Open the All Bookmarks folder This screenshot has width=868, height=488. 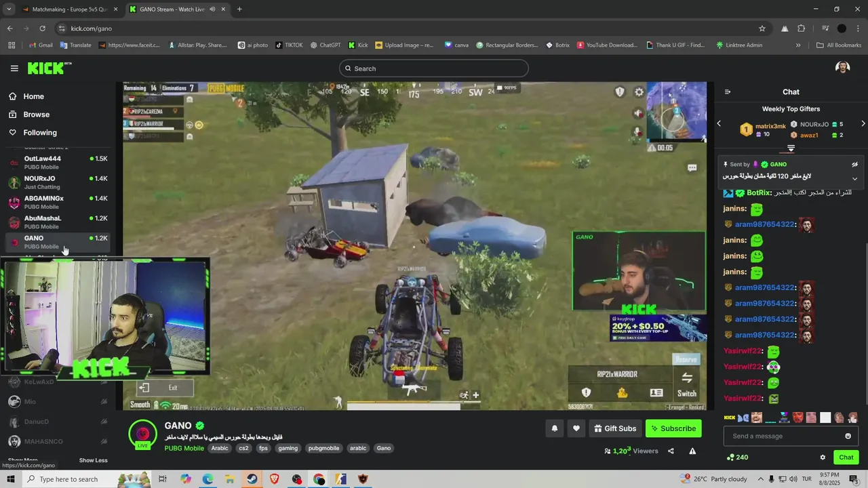pyautogui.click(x=839, y=45)
